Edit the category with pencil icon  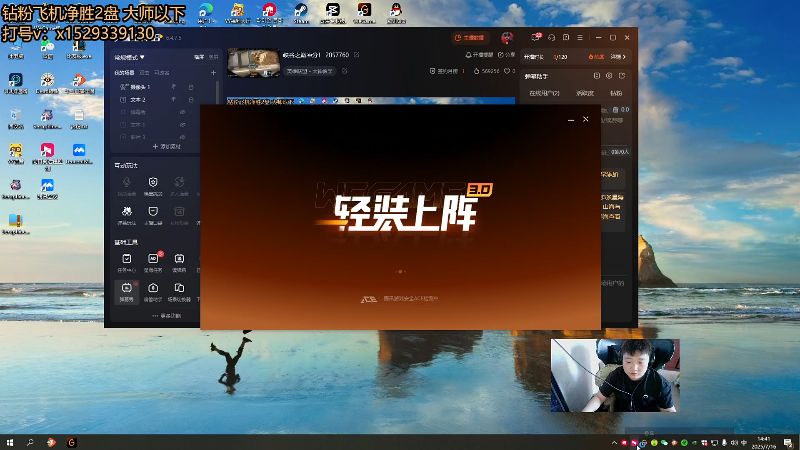[x=344, y=71]
